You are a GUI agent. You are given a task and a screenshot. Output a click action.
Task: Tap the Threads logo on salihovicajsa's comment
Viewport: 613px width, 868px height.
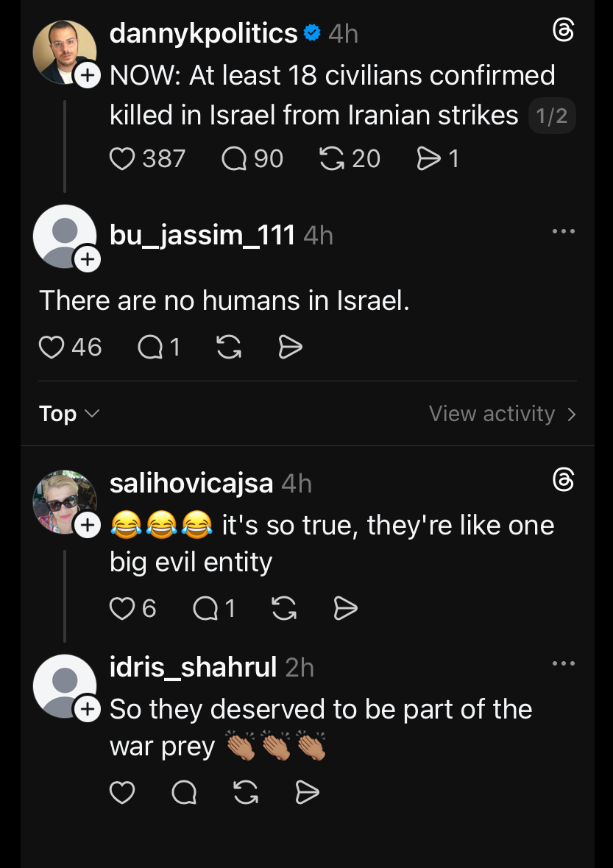[563, 481]
